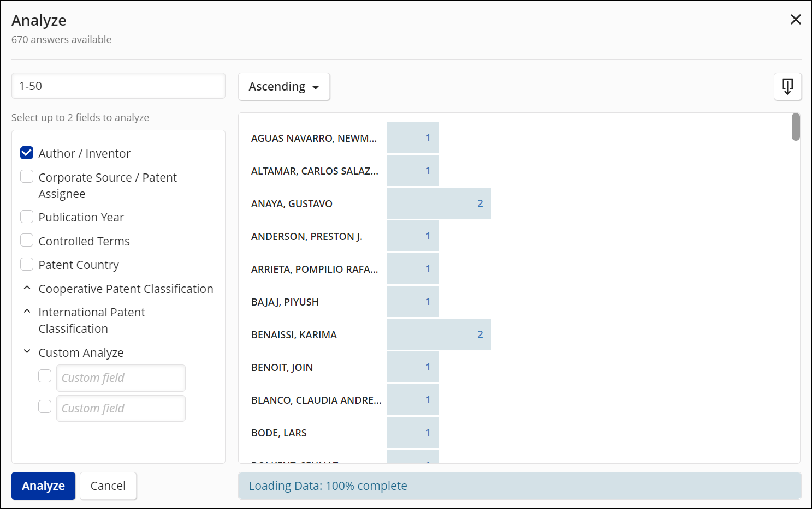812x509 pixels.
Task: Click the 1-50 range input field
Action: (118, 86)
